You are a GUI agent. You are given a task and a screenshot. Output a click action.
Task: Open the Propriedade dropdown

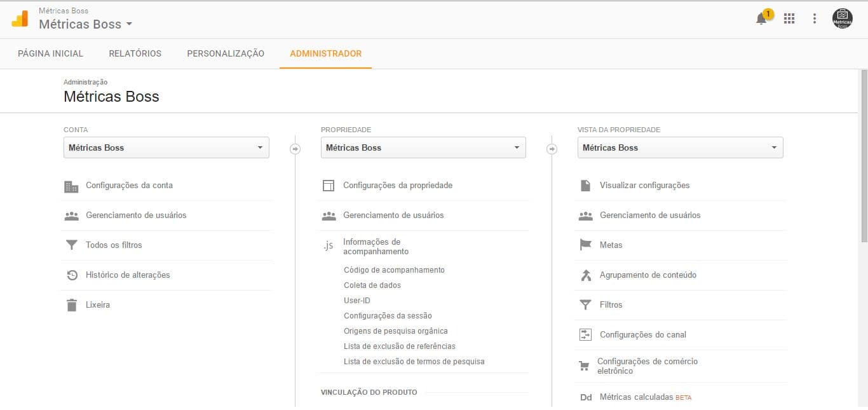point(423,147)
